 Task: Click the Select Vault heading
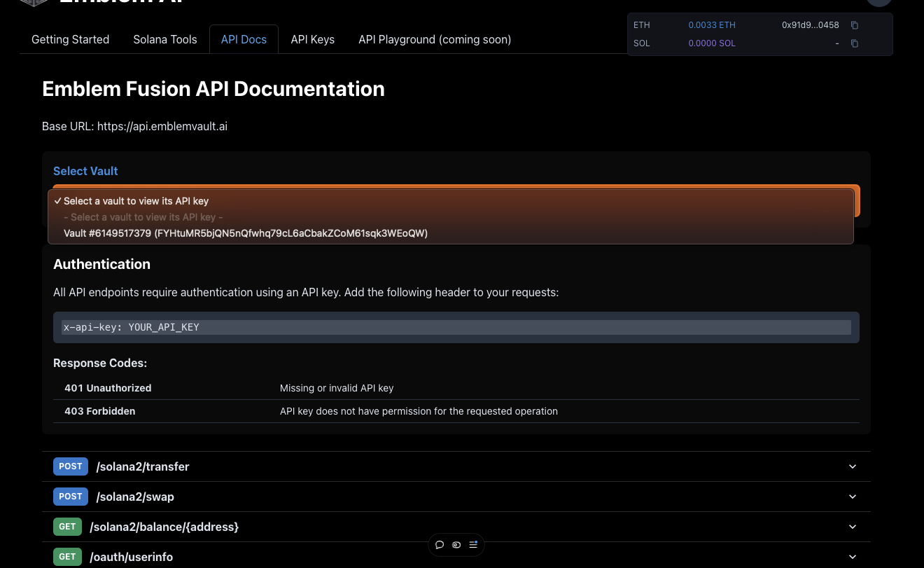click(85, 171)
